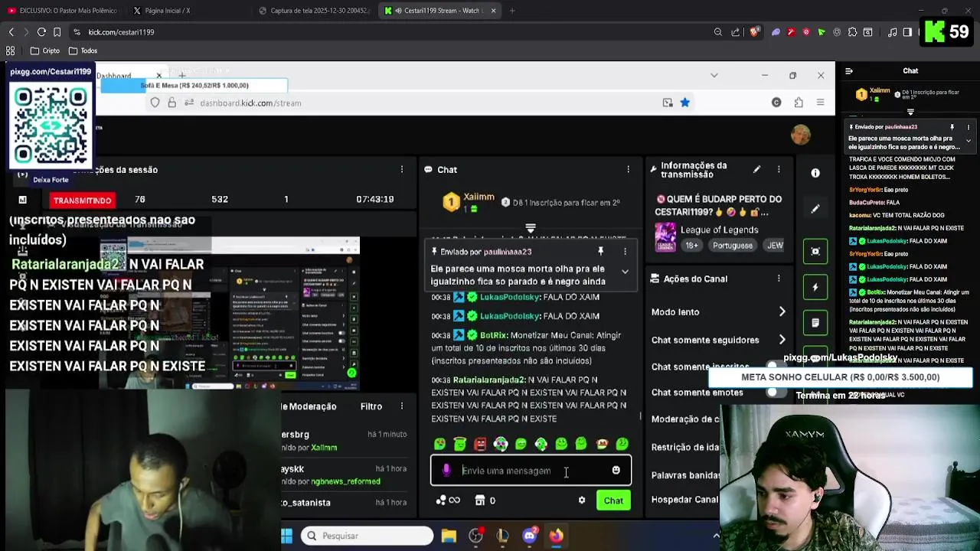Open the session information three-dot menu
This screenshot has width=980, height=551.
(401, 169)
